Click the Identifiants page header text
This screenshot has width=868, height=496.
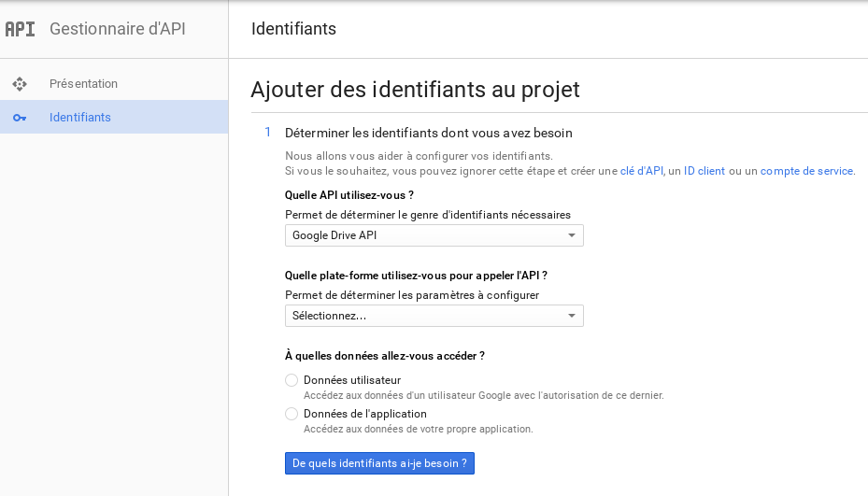click(293, 29)
